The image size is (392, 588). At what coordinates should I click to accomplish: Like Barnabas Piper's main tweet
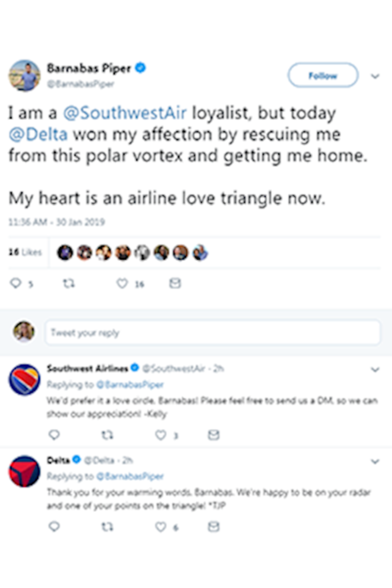123,283
